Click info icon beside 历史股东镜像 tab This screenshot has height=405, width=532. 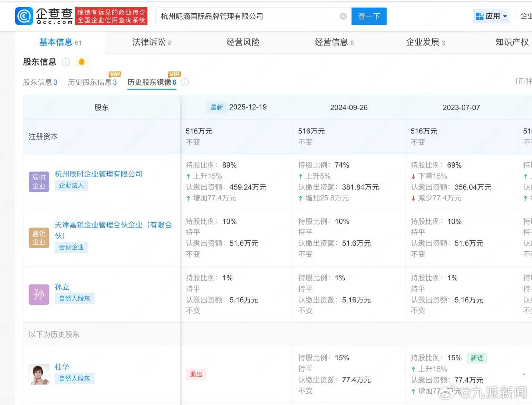[x=185, y=83]
